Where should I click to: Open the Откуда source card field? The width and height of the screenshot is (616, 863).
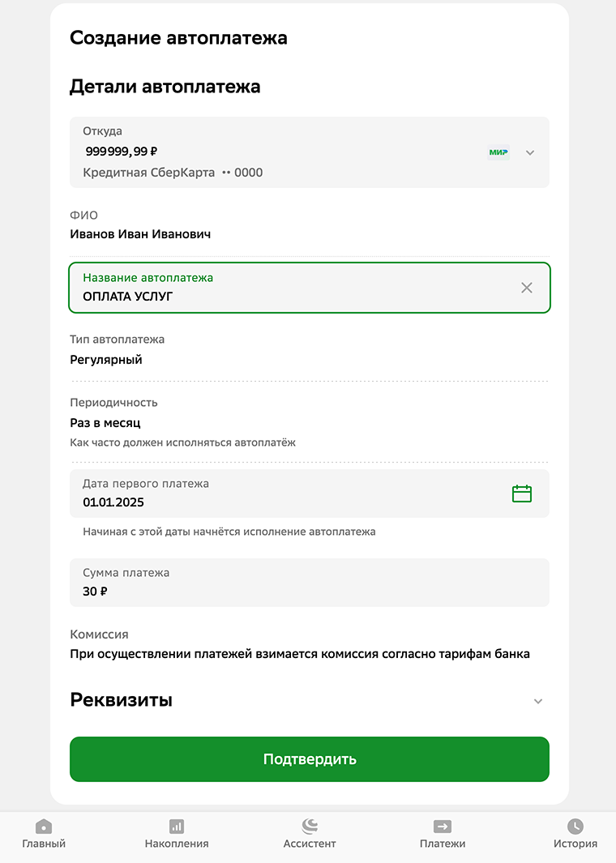pos(310,152)
